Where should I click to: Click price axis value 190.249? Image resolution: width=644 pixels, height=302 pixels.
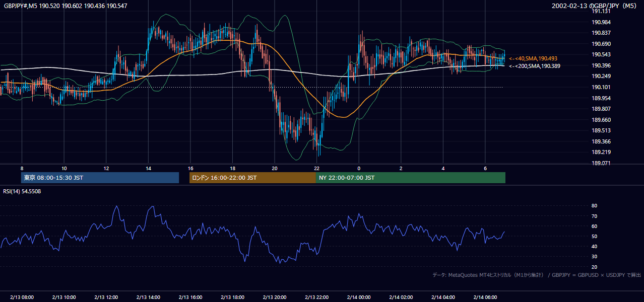(602, 76)
